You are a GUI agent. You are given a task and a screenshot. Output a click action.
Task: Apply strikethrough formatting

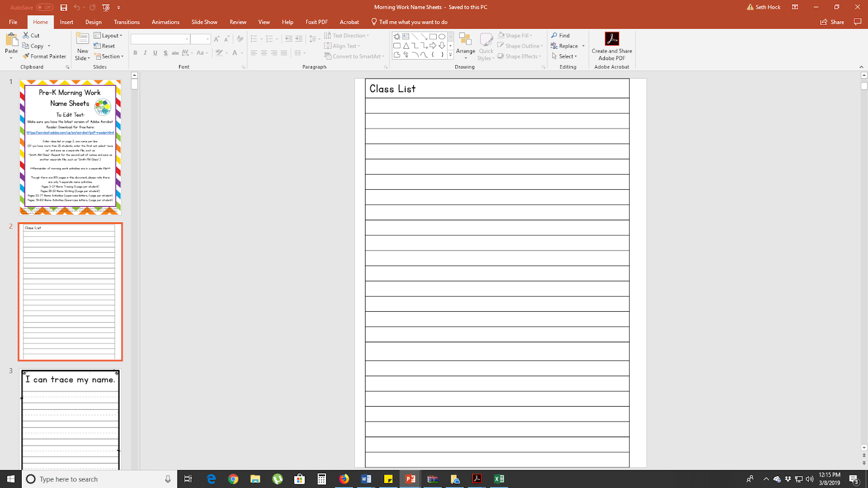click(175, 53)
